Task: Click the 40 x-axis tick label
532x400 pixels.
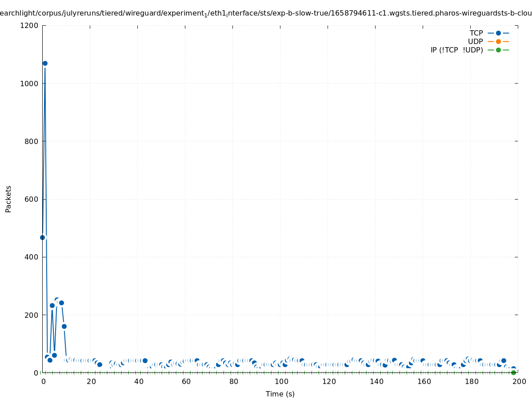Action: point(139,381)
